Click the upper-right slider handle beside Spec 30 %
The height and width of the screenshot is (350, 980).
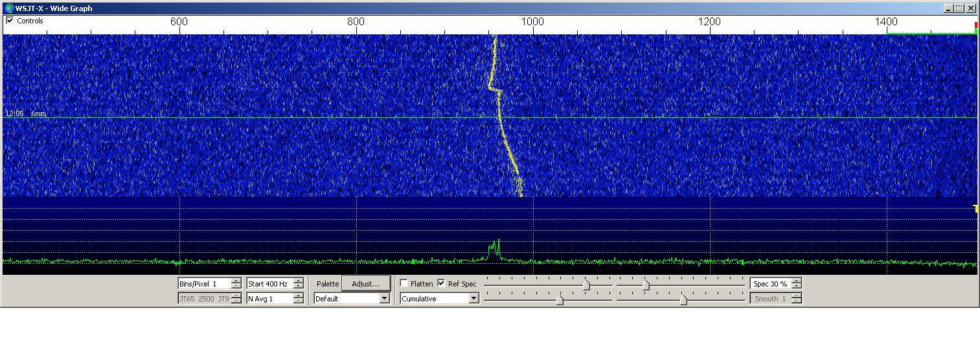point(646,285)
